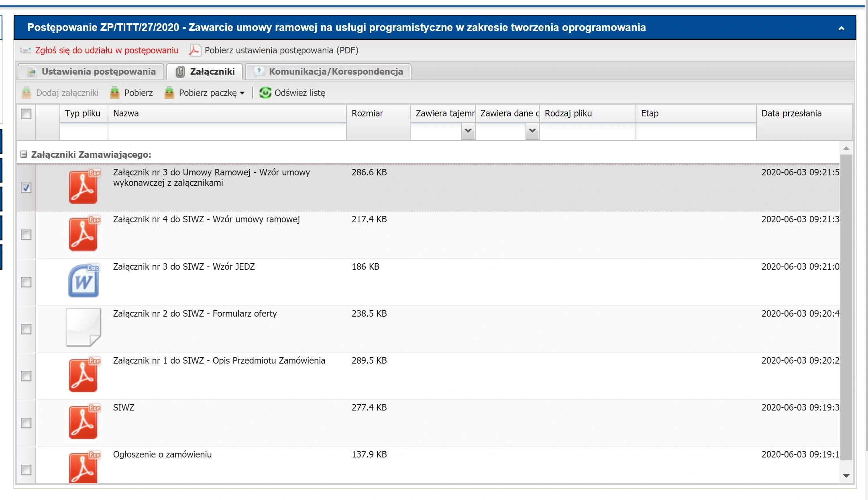The image size is (868, 500).
Task: Click blank file icon for Formularz oferty
Action: [x=84, y=327]
